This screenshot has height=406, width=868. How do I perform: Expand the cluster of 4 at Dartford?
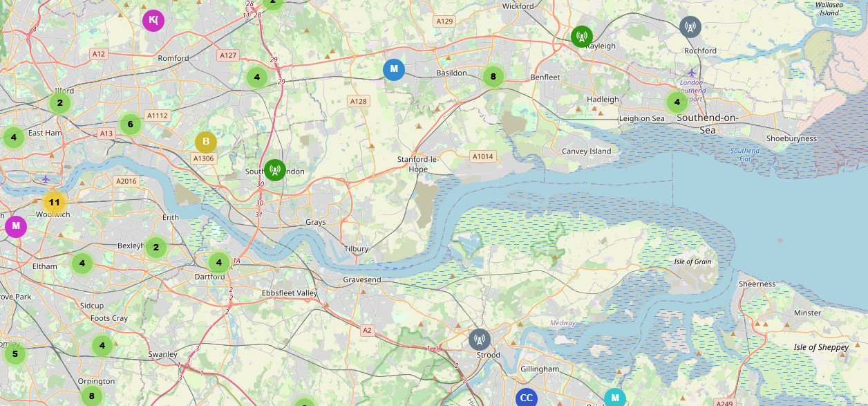[x=219, y=263]
